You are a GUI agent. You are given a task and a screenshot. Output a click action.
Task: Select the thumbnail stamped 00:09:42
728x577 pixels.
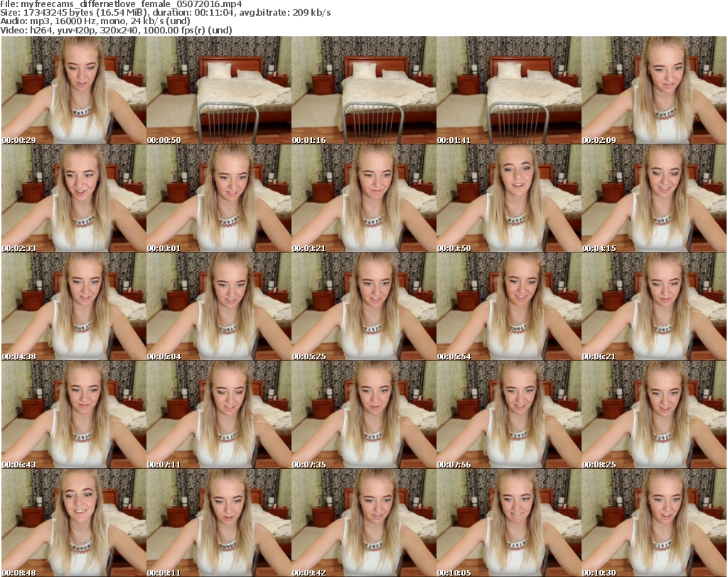pos(363,523)
